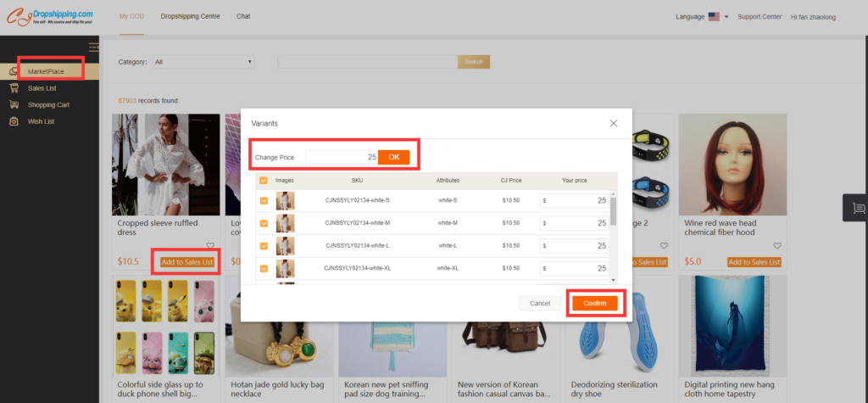868x403 pixels.
Task: Add Wine red wave head hood to Sales List
Action: pos(754,262)
